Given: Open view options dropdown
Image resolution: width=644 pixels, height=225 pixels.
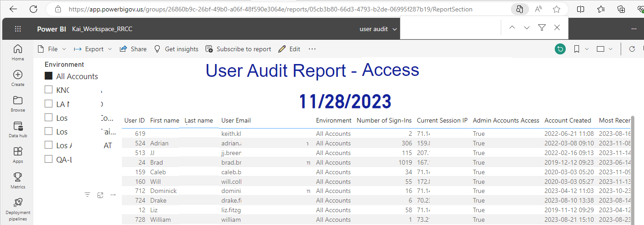Looking at the screenshot, I should (605, 49).
